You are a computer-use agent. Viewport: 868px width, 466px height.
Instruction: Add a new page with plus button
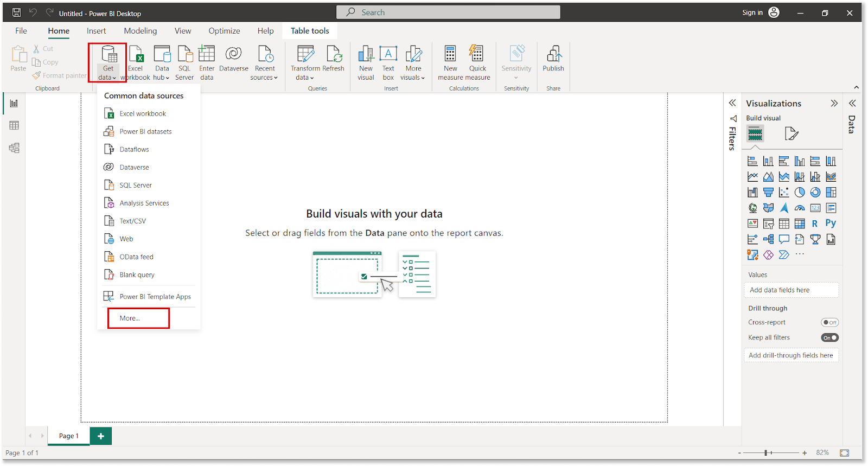click(x=101, y=436)
